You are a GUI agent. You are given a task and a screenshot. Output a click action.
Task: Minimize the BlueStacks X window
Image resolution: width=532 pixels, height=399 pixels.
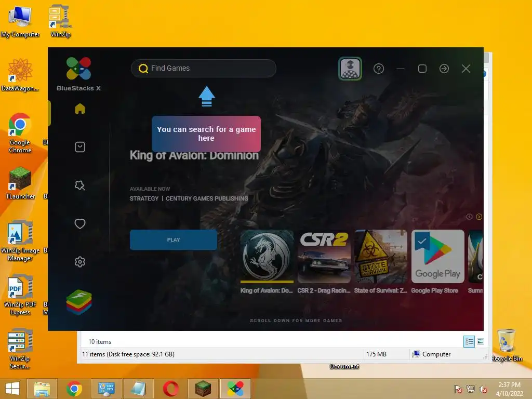coord(401,69)
